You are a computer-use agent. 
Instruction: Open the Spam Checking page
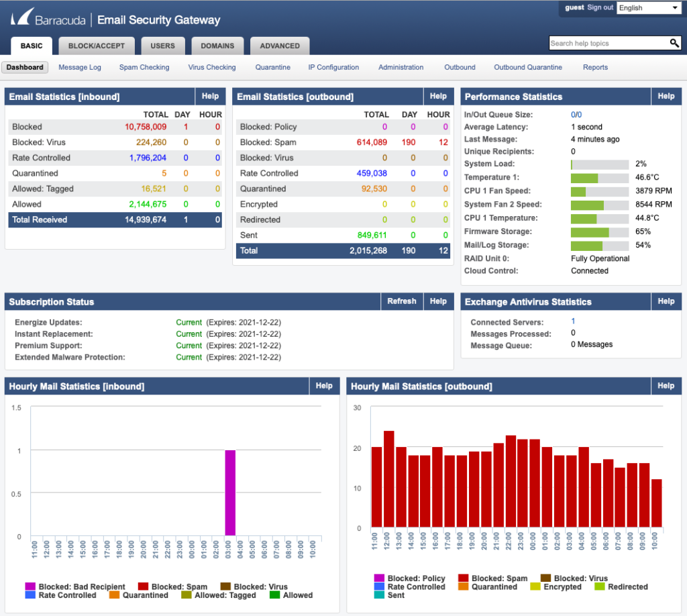point(144,67)
